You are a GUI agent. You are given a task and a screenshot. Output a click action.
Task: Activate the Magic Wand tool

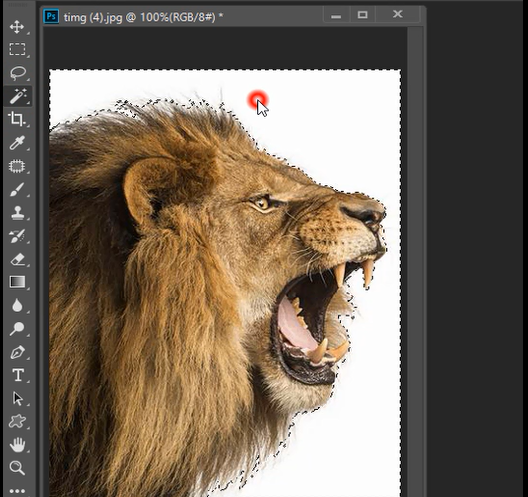(x=18, y=96)
